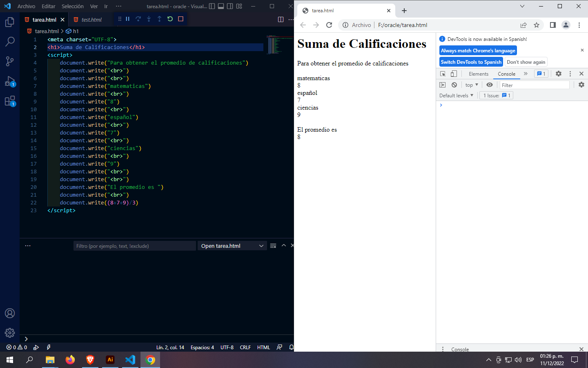Go to line via Lín. 2, col. 14
Image resolution: width=588 pixels, height=368 pixels.
click(170, 347)
